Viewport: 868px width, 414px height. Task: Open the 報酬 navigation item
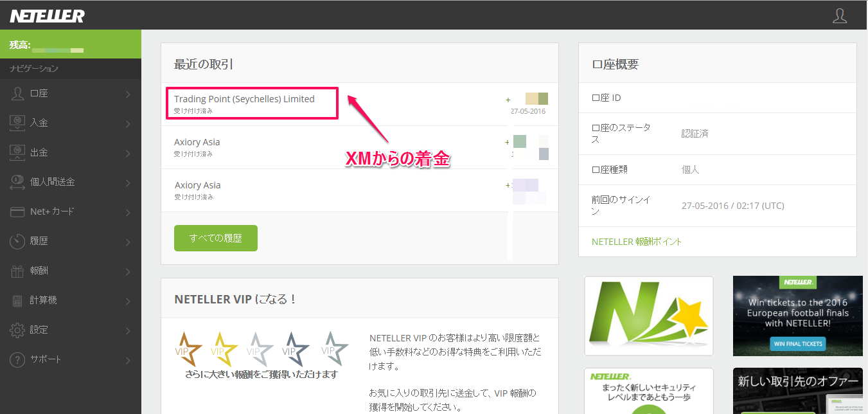coord(71,271)
